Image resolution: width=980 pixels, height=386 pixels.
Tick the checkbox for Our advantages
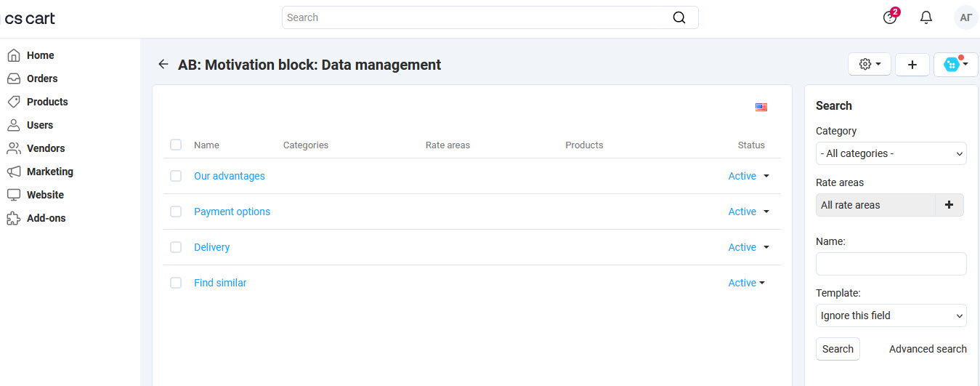(176, 176)
